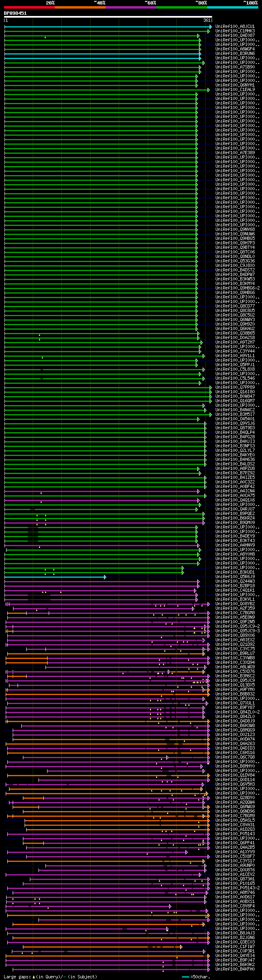Viewport: 262px width, 980px height.
Task: Select the UniRef100_Q7XUL1 label
Action: coord(235,703)
